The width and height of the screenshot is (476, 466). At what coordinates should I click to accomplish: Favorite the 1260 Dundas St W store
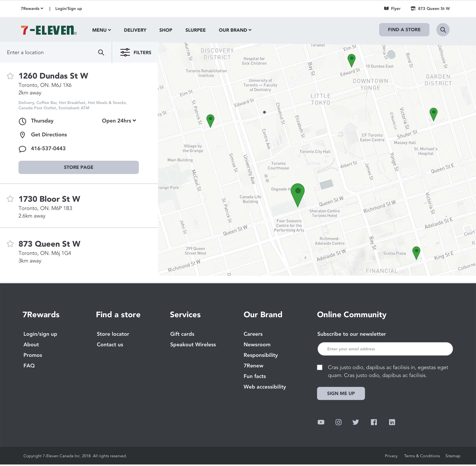(10, 76)
